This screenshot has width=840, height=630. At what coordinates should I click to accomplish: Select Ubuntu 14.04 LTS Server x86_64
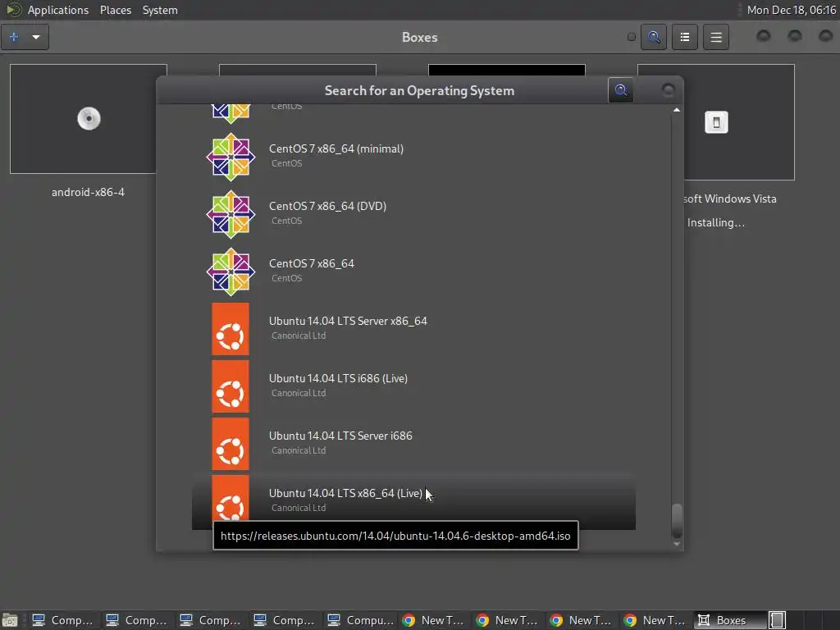tap(413, 329)
